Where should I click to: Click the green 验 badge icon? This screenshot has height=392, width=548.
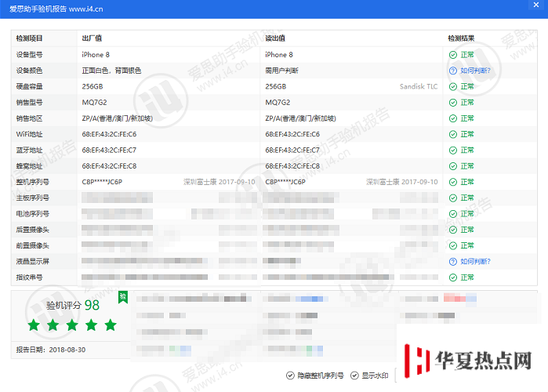pos(123,297)
